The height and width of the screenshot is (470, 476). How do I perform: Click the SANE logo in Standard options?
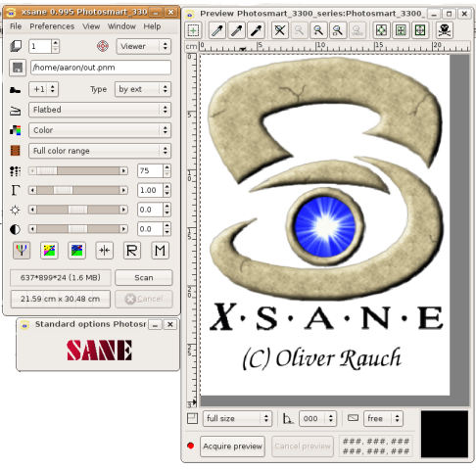[99, 351]
